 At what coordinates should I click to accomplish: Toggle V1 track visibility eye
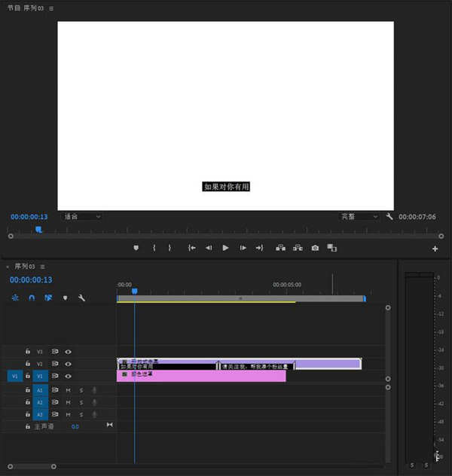(68, 376)
